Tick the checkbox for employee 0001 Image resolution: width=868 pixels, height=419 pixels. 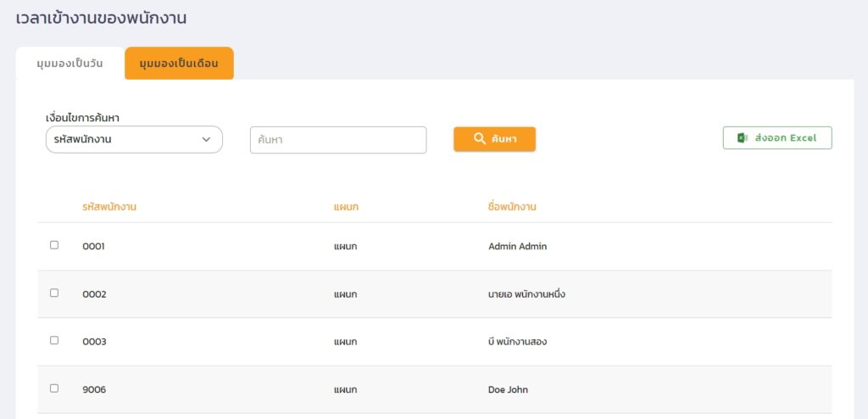coord(54,245)
